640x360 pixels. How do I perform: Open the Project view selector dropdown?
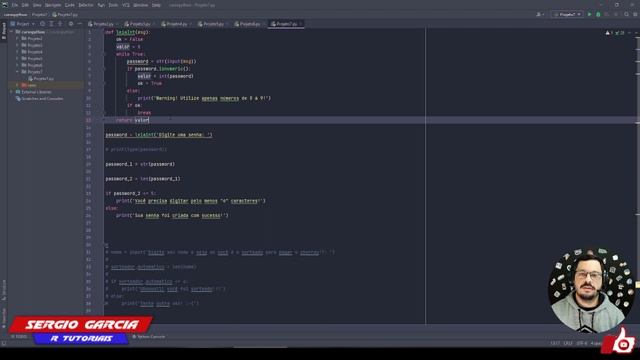(22, 24)
